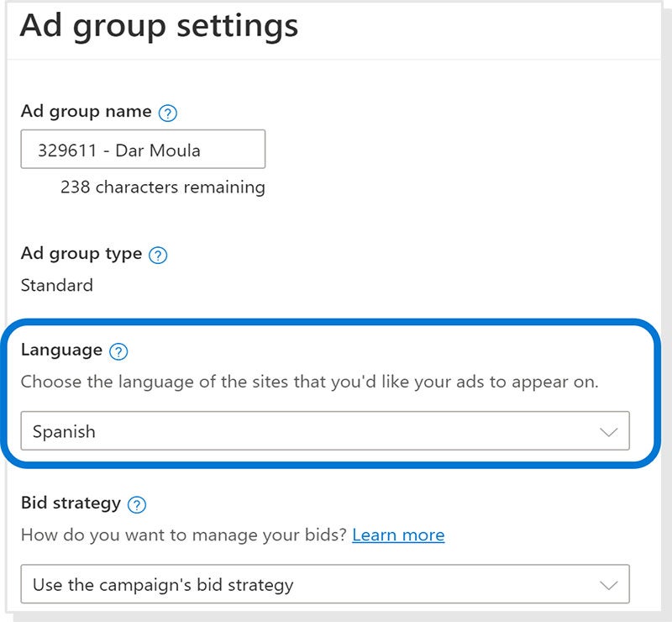Select the current value Spanish
Image resolution: width=672 pixels, height=622 pixels.
(61, 430)
